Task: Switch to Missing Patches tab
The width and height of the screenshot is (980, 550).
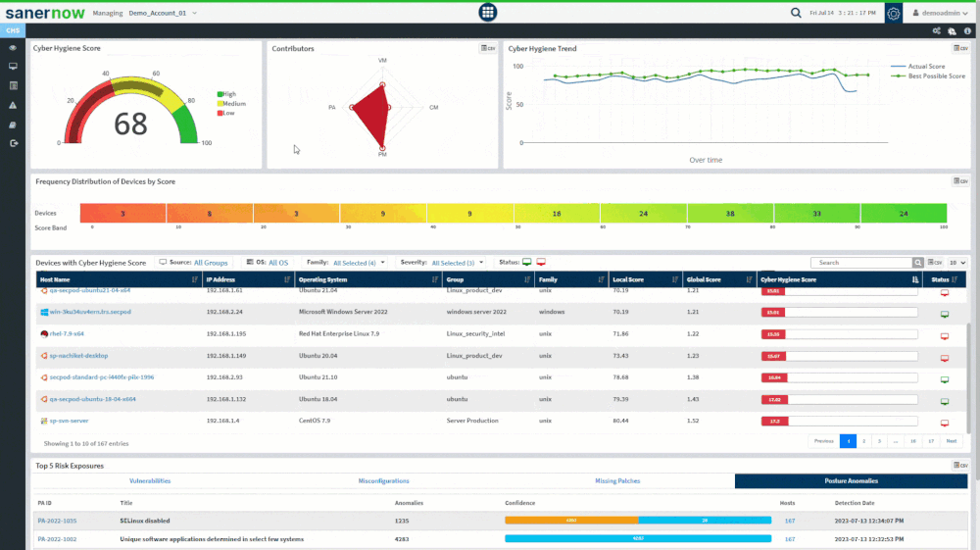Action: click(x=617, y=480)
